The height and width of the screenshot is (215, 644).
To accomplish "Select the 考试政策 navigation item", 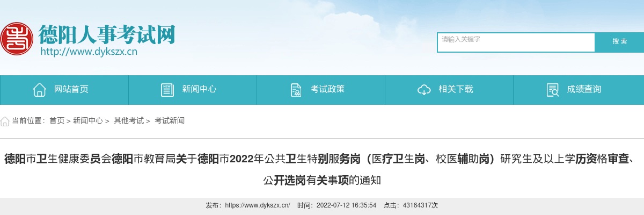I will 321,90.
